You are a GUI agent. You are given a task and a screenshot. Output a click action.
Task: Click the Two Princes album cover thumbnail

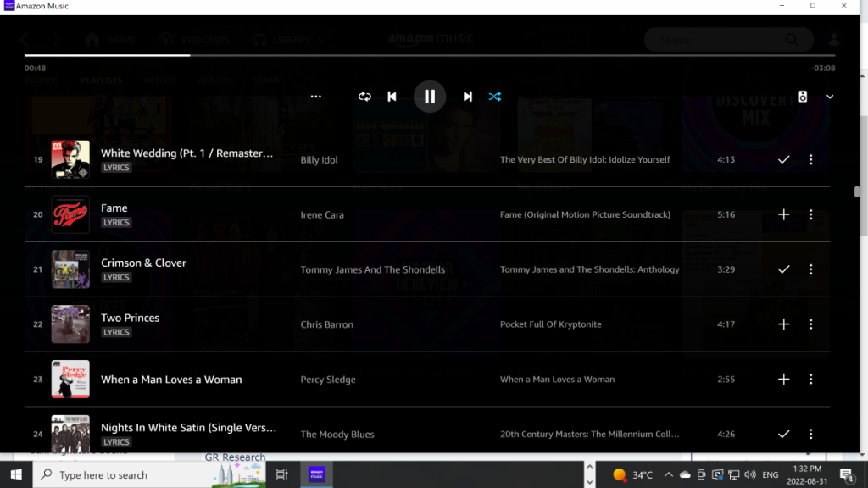point(70,324)
